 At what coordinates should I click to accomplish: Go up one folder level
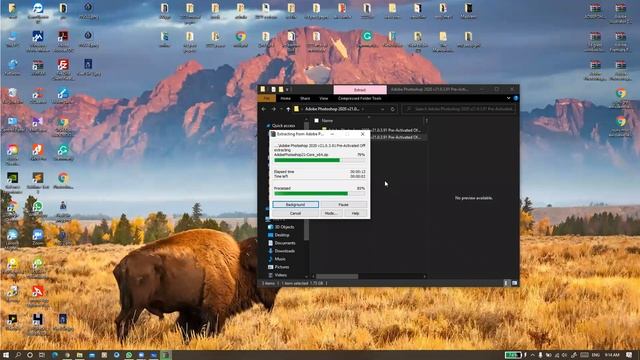[x=288, y=109]
